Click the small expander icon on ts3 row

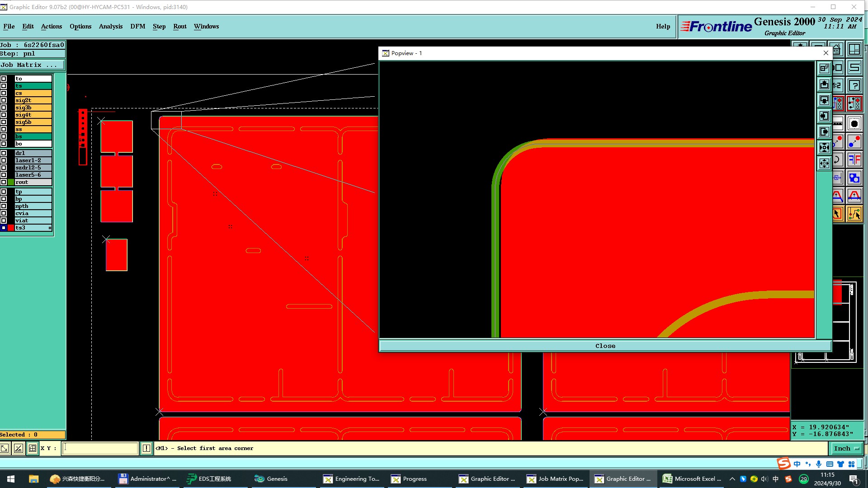tap(50, 228)
